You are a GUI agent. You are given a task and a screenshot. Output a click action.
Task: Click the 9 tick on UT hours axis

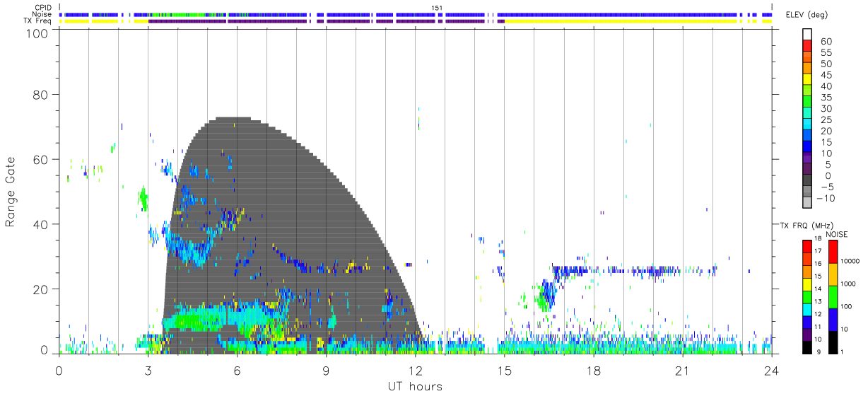[326, 371]
